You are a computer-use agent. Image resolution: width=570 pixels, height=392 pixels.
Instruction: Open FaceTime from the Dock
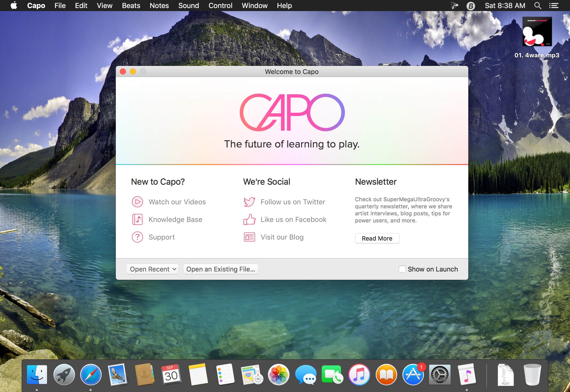332,375
